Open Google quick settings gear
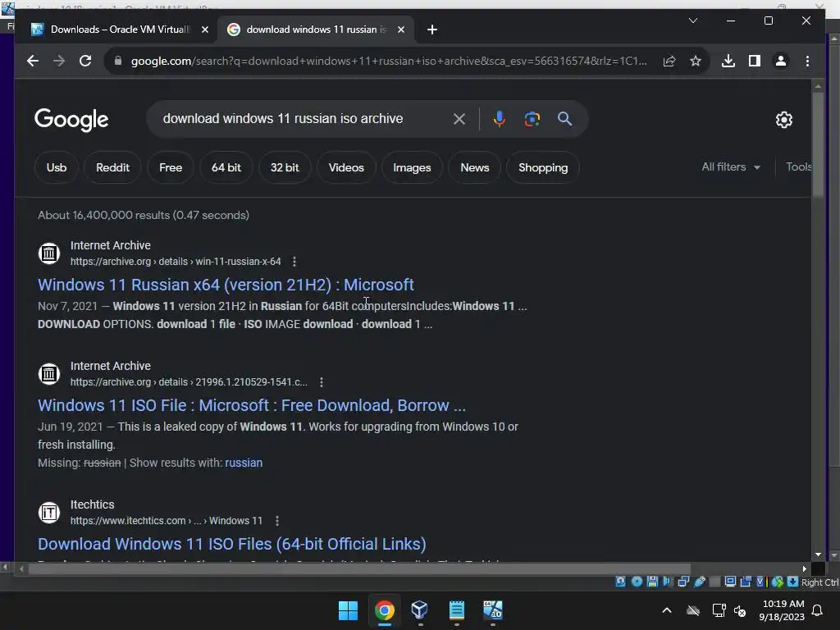The image size is (840, 630). point(783,120)
